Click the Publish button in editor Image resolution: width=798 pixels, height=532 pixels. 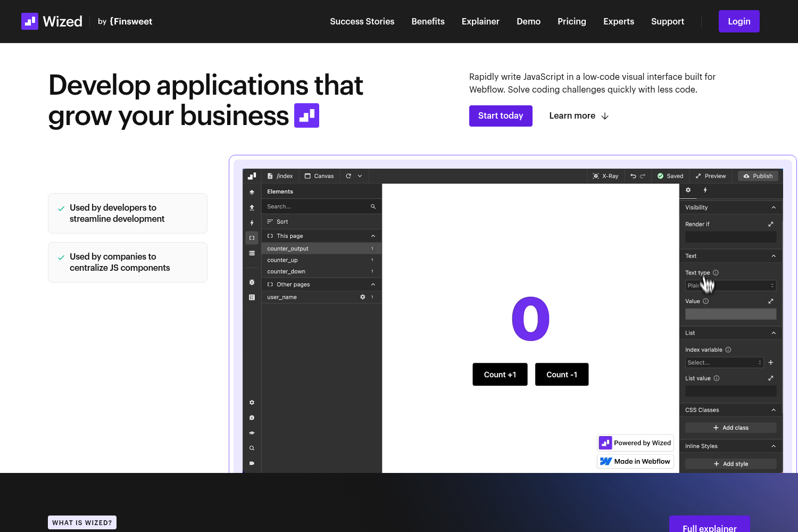758,176
